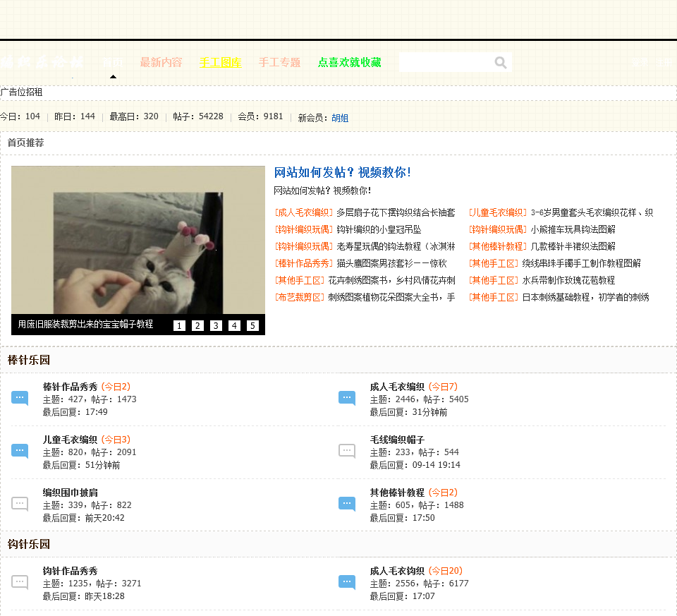Focus the header search input field

point(446,63)
